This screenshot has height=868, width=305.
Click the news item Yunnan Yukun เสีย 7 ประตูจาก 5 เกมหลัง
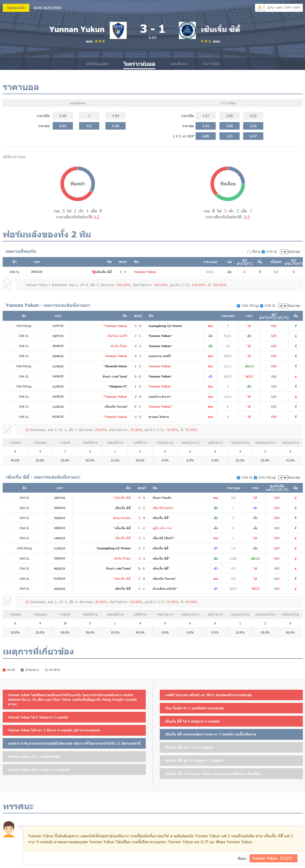[x=74, y=770]
